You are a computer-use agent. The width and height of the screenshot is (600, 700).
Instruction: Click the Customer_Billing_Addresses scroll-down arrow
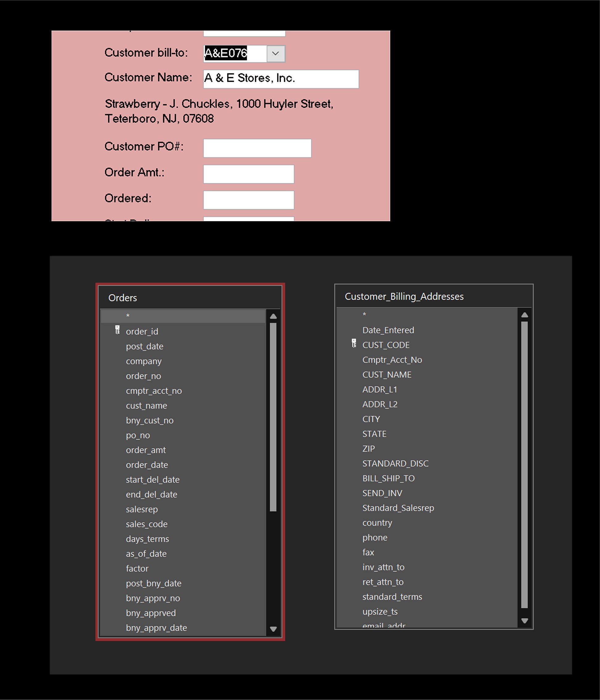(x=525, y=621)
